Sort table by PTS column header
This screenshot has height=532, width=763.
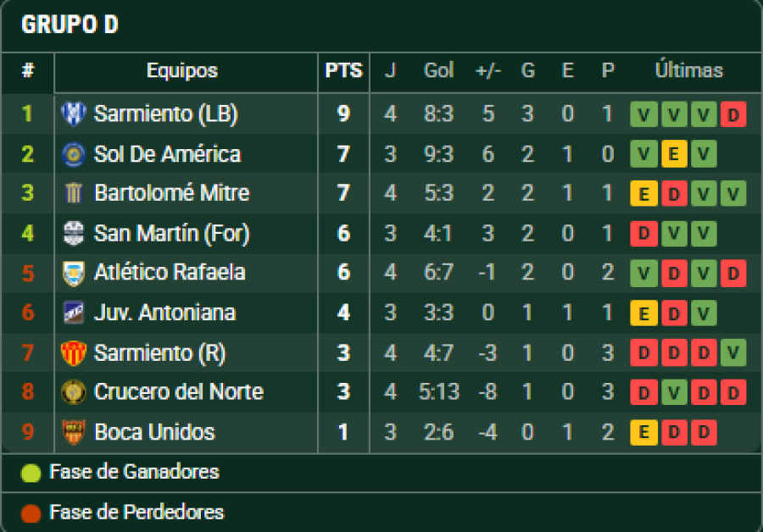(x=343, y=71)
